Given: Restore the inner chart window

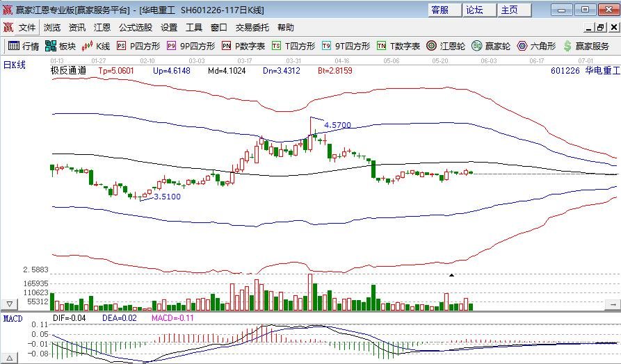Looking at the screenshot, I should point(601,27).
